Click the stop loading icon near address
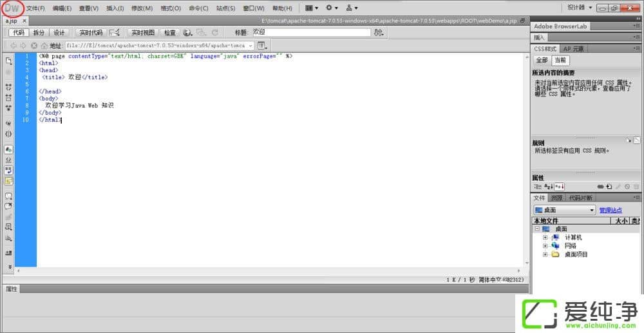This screenshot has height=333, width=644. 34,46
